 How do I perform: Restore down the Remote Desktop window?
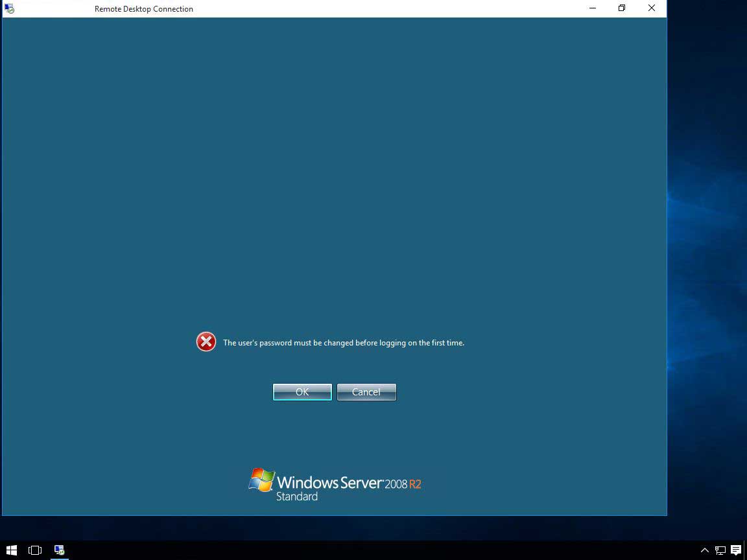pos(622,8)
